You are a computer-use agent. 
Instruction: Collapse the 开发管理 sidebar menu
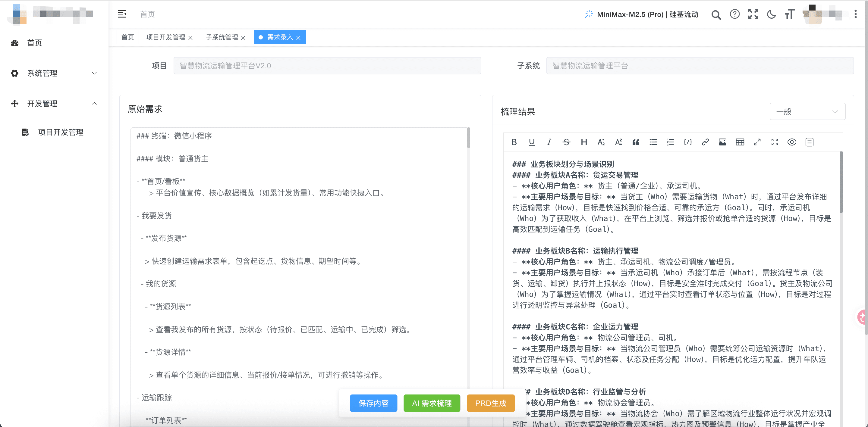click(x=54, y=103)
